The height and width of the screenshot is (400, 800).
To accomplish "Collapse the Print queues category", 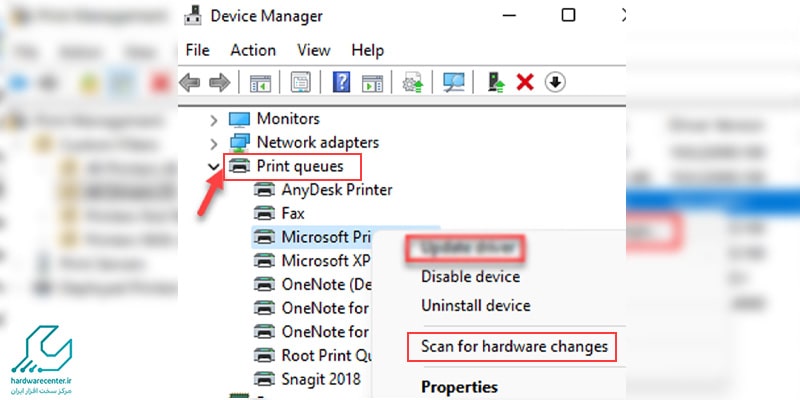I will tap(213, 166).
